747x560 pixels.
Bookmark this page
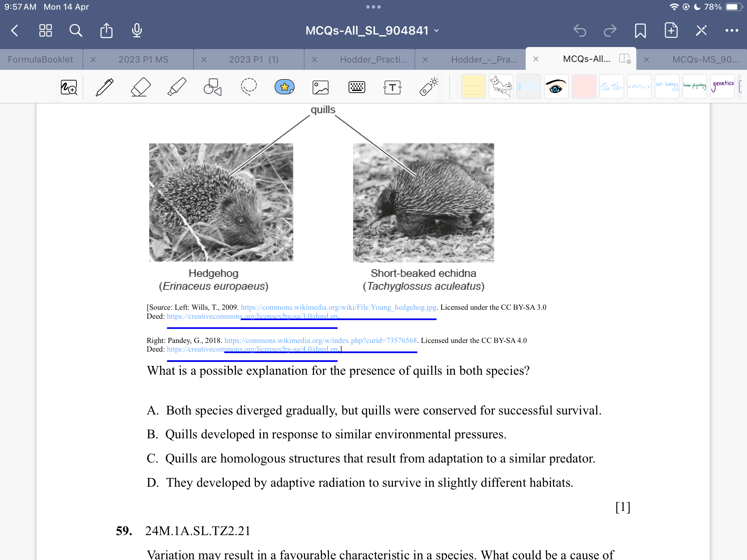pyautogui.click(x=640, y=30)
